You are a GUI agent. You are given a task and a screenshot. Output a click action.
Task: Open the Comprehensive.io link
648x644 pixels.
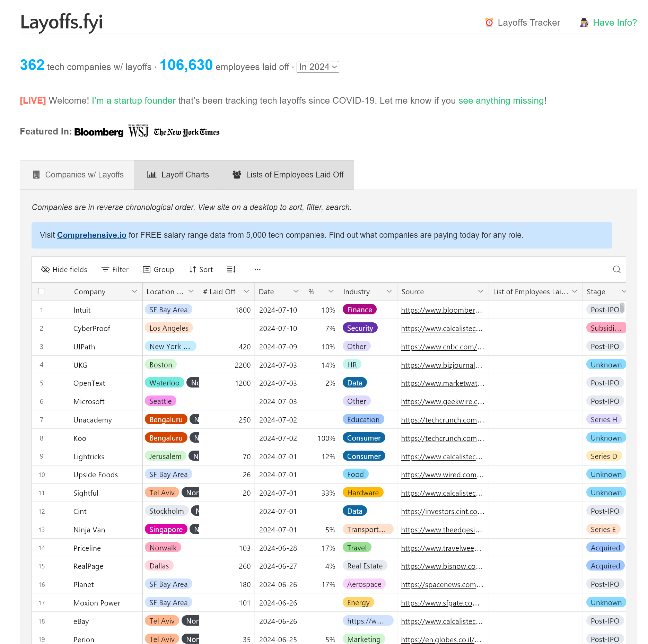click(x=92, y=235)
